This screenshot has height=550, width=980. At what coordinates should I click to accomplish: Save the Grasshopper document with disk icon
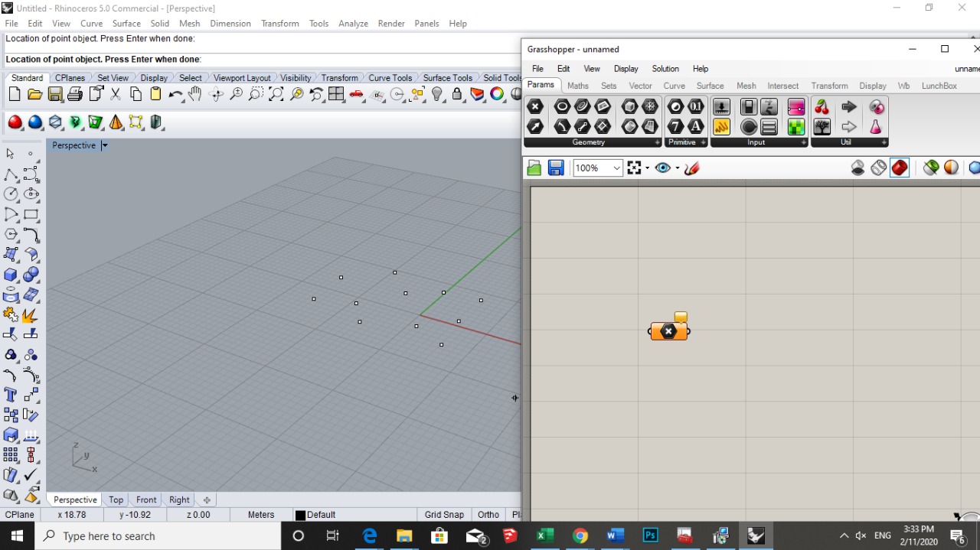pos(556,168)
